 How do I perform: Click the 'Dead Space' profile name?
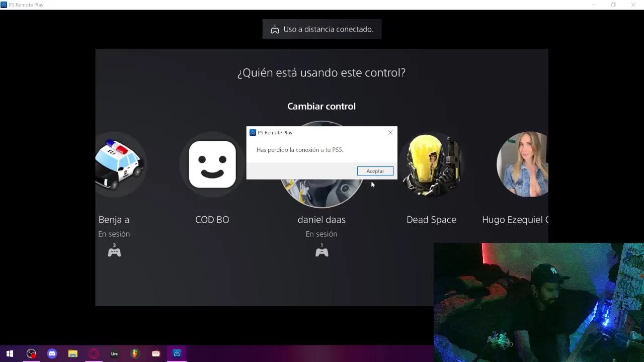point(431,220)
